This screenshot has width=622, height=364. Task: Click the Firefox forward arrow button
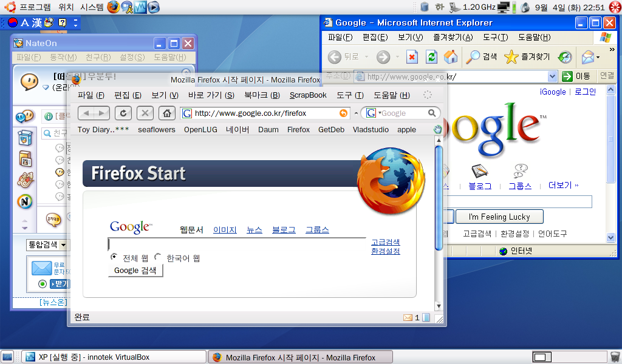point(102,113)
